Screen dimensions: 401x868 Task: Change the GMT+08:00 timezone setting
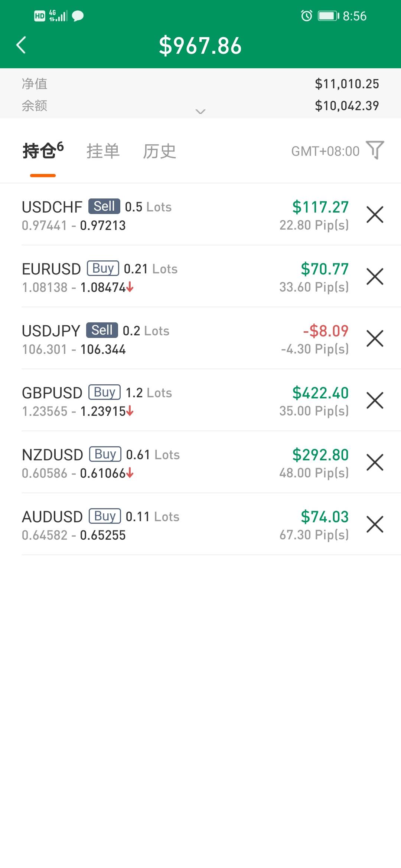[325, 151]
